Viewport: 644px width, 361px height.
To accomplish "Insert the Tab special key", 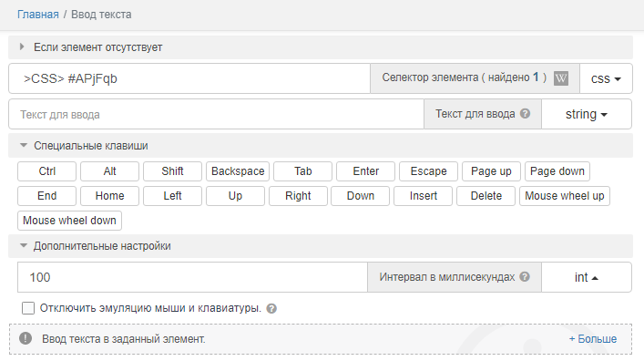I will coord(302,171).
